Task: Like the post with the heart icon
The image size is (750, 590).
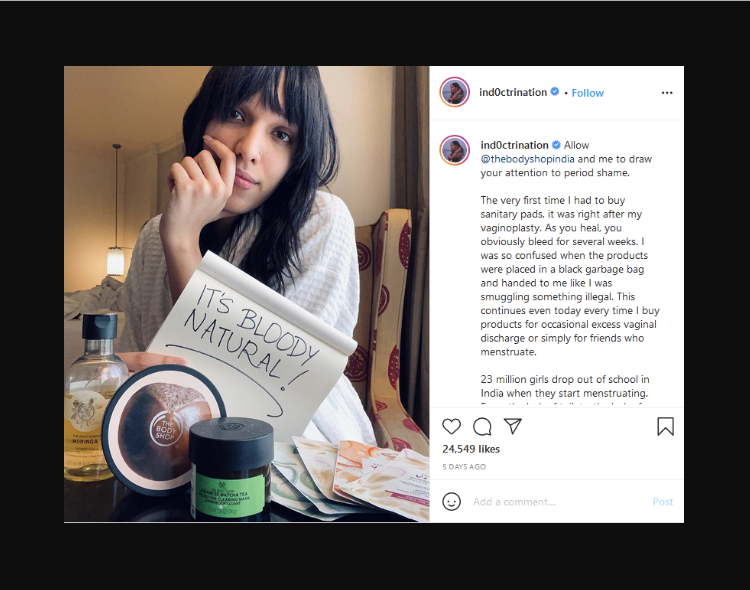Action: point(451,426)
